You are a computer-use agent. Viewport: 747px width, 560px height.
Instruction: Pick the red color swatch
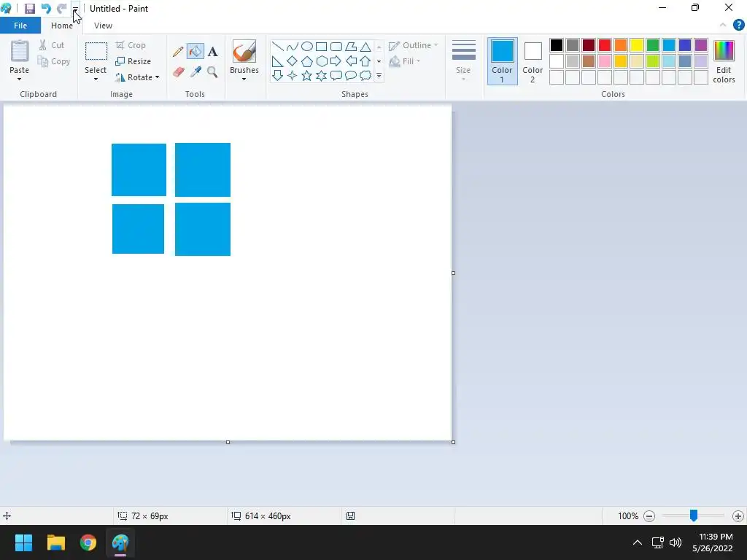pyautogui.click(x=605, y=45)
